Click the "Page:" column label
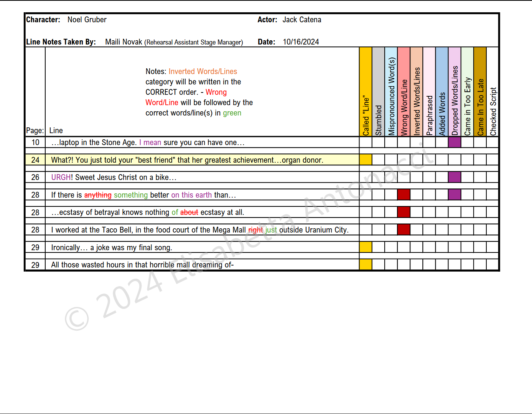Screen dimensions: 532x414 point(35,130)
